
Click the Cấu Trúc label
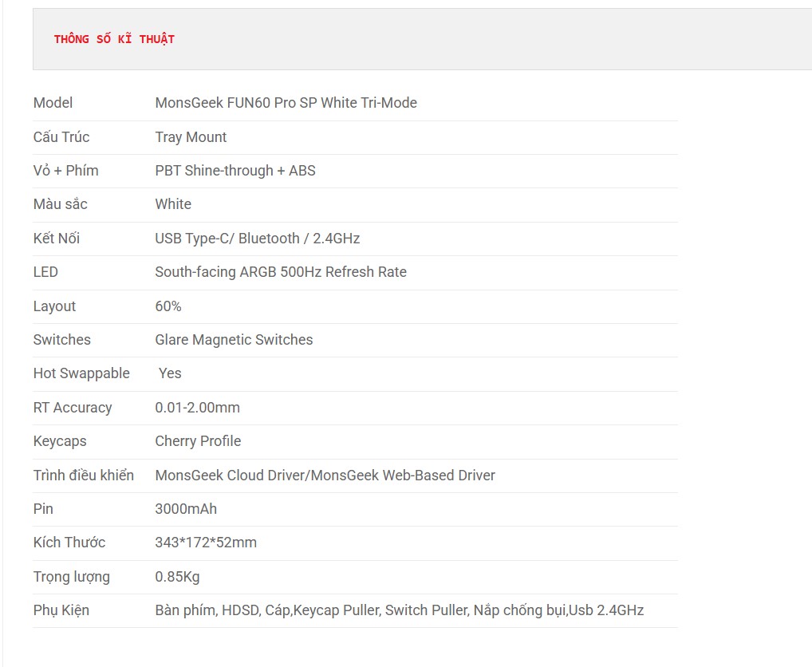pyautogui.click(x=61, y=136)
